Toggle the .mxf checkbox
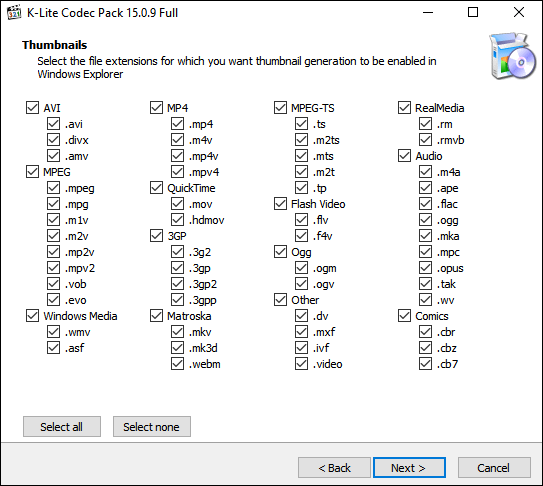The image size is (543, 486). coord(301,332)
